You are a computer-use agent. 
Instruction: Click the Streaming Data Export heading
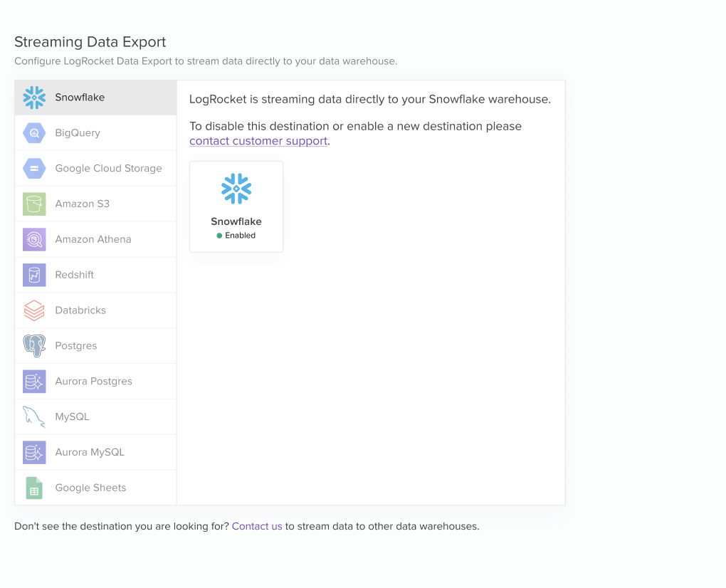pos(90,42)
